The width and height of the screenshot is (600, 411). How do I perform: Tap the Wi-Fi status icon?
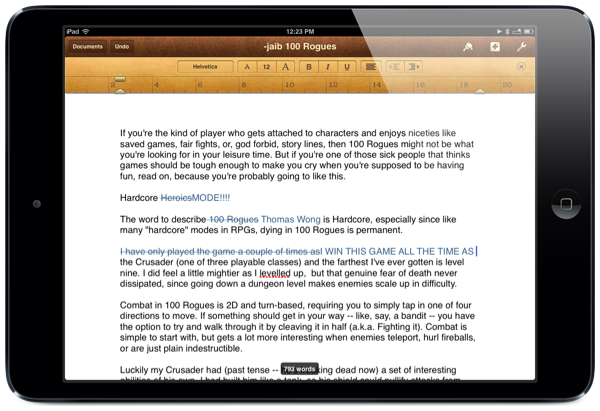86,31
